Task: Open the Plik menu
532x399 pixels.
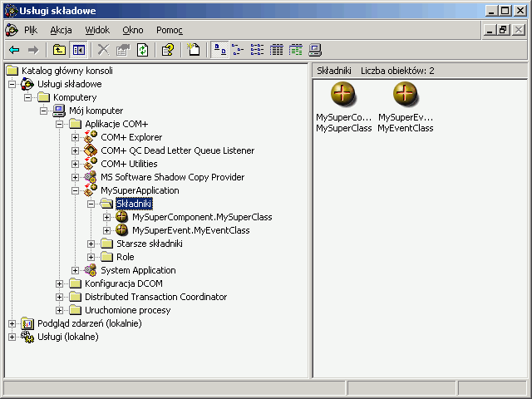Action: point(31,30)
